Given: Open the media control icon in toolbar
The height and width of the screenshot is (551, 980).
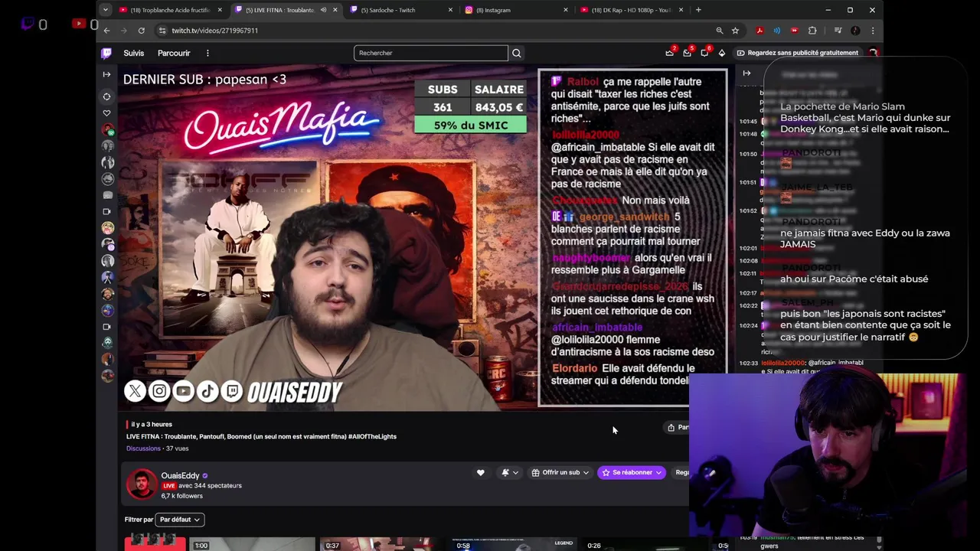Looking at the screenshot, I should (x=838, y=31).
